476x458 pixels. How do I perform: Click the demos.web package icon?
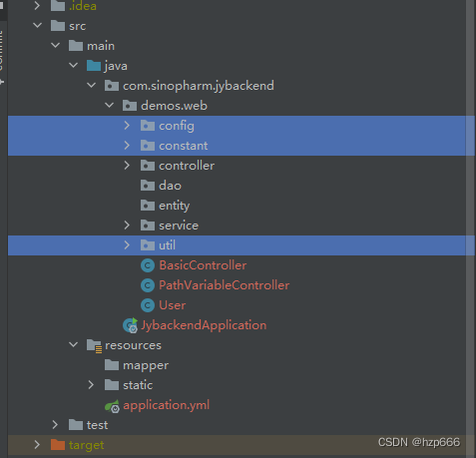click(x=130, y=106)
